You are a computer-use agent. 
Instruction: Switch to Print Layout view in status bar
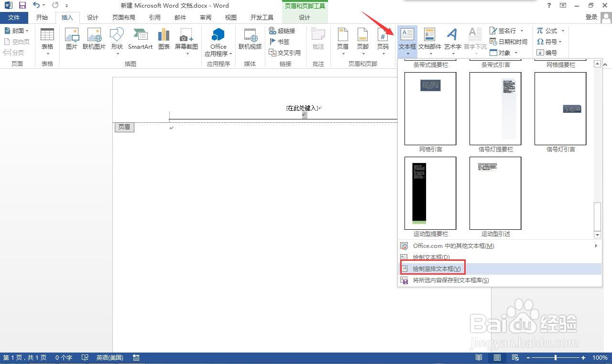click(x=497, y=358)
